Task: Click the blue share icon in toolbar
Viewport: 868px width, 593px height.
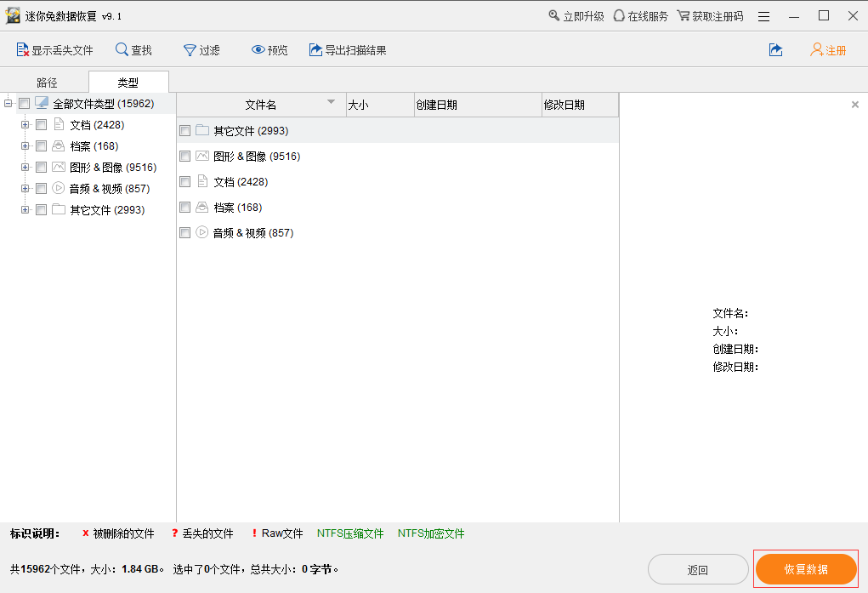Action: pos(775,50)
